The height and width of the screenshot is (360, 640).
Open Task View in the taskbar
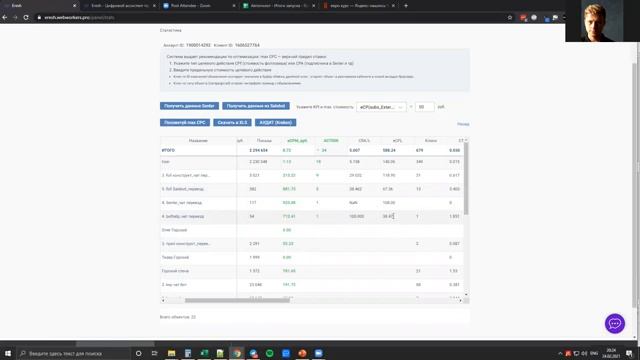[154, 353]
